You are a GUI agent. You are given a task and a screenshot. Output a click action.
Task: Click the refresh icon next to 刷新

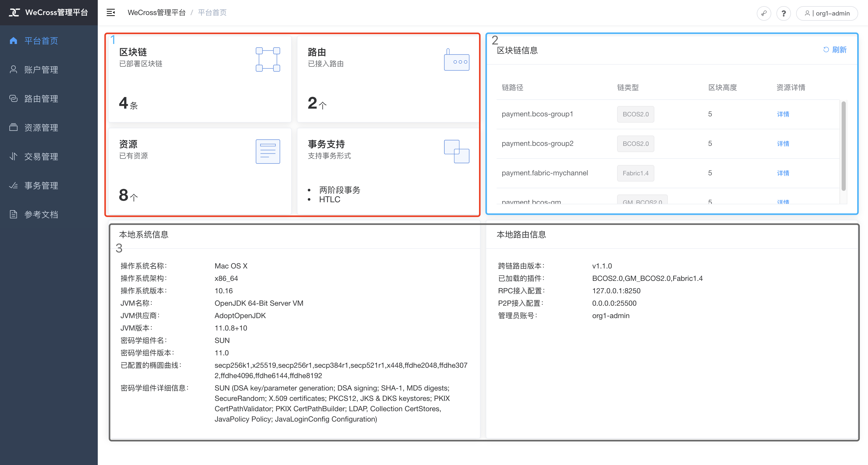tap(826, 50)
